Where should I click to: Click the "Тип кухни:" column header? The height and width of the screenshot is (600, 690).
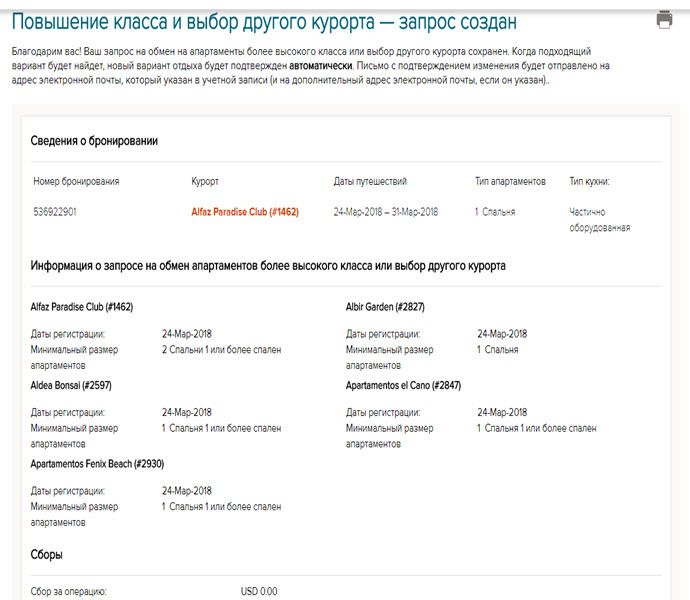pyautogui.click(x=589, y=181)
